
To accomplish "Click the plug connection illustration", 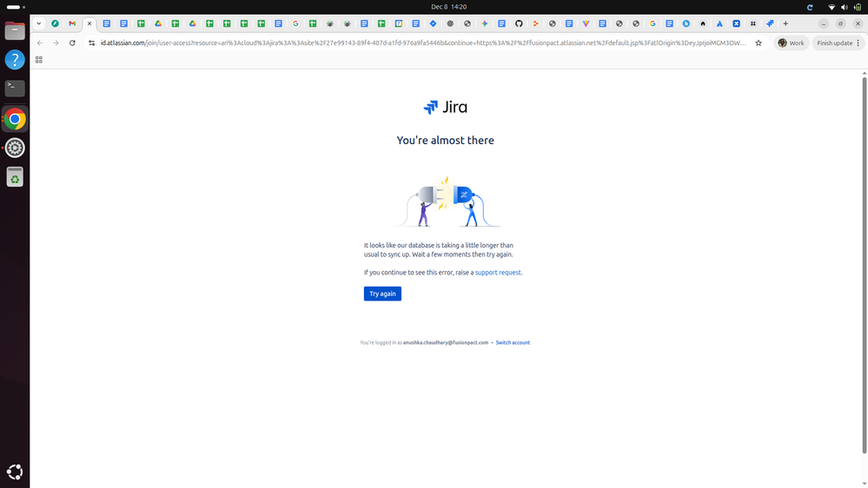I will [x=447, y=202].
